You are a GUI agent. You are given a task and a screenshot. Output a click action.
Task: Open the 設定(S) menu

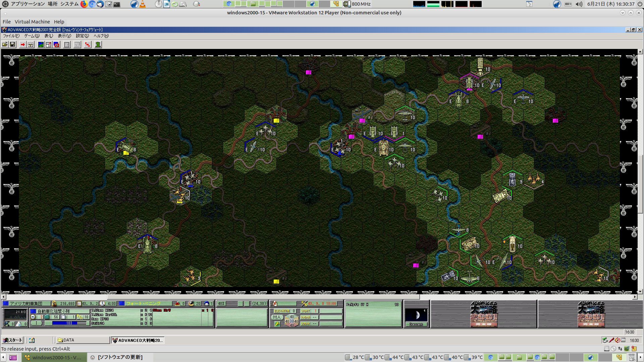point(82,36)
